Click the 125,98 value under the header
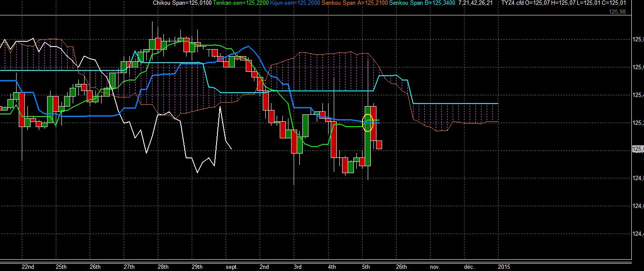The height and width of the screenshot is (271, 644). (618, 12)
